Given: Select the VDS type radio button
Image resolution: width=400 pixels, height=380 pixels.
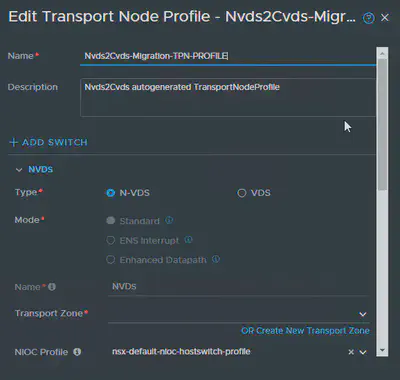Looking at the screenshot, I should click(241, 193).
